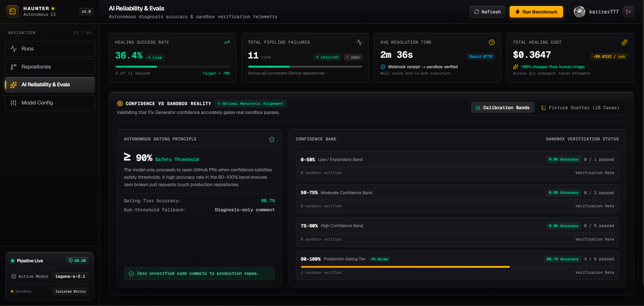Image resolution: width=644 pixels, height=306 pixels.
Task: Click the "Optimal Monotonic Alignment" status badge
Action: pyautogui.click(x=251, y=104)
